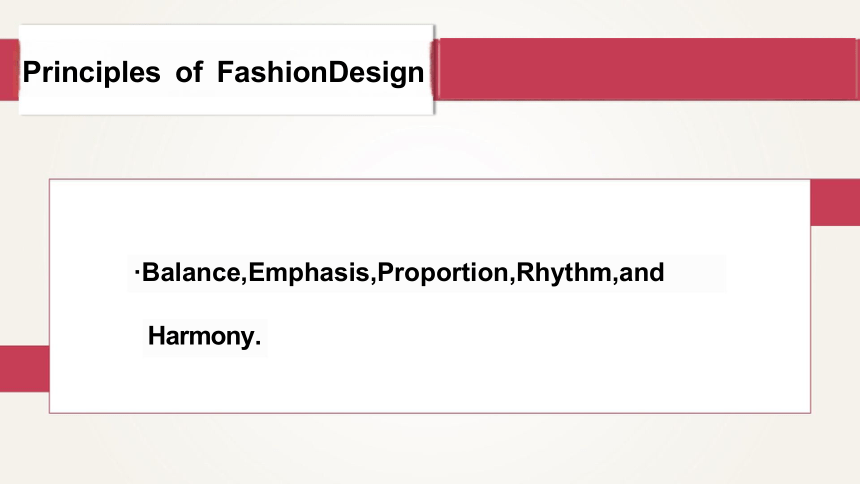Click the word "Emphasis" in the bullet
This screenshot has width=860, height=484.
[309, 273]
